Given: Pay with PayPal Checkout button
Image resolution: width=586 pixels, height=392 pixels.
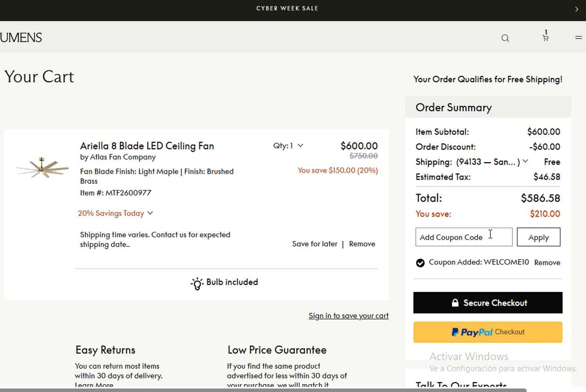Looking at the screenshot, I should (x=488, y=332).
